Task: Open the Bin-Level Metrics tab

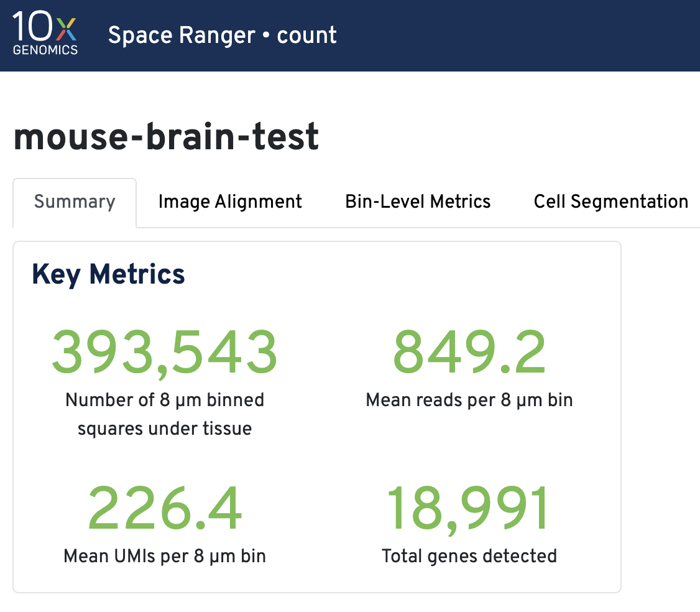Action: click(x=418, y=202)
